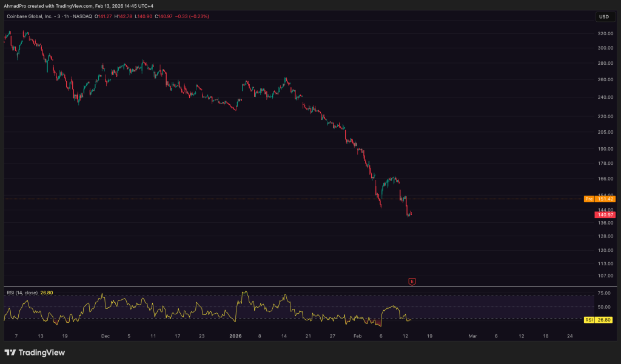The height and width of the screenshot is (364, 621).
Task: Click the earnings "E" marker on the chart
Action: (x=412, y=281)
